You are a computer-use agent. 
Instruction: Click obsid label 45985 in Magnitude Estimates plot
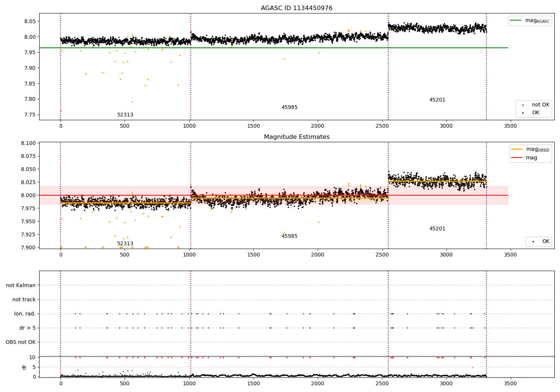click(289, 236)
